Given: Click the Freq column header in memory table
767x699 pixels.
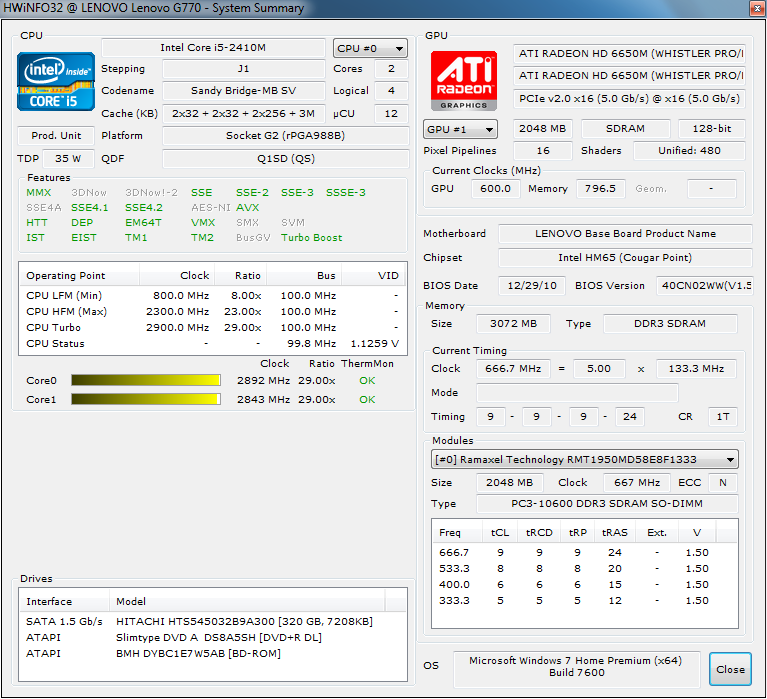Looking at the screenshot, I should click(451, 533).
